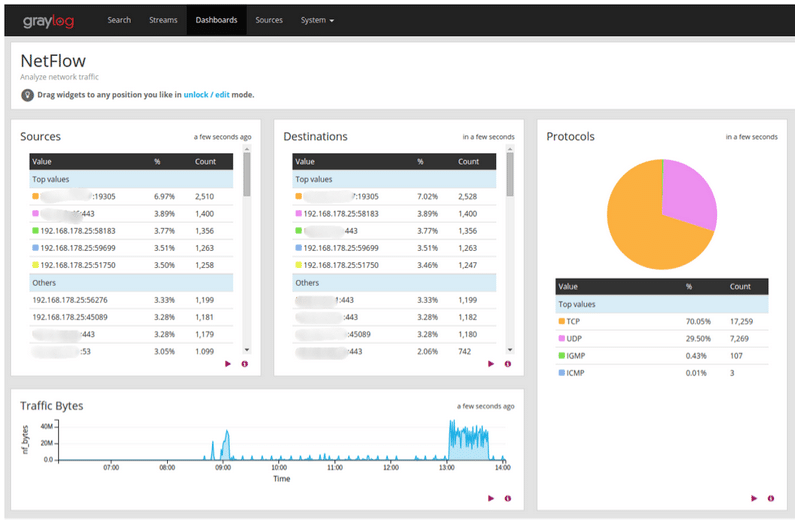Click the replay search icon in Traffic Bytes widget
This screenshot has width=801, height=525.
(491, 498)
